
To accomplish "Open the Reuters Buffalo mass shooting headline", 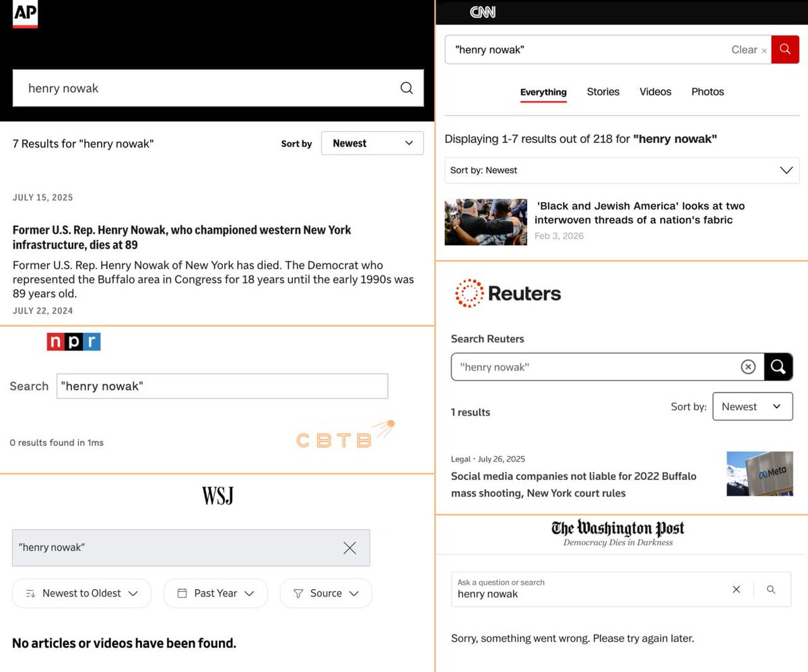I will (x=574, y=484).
